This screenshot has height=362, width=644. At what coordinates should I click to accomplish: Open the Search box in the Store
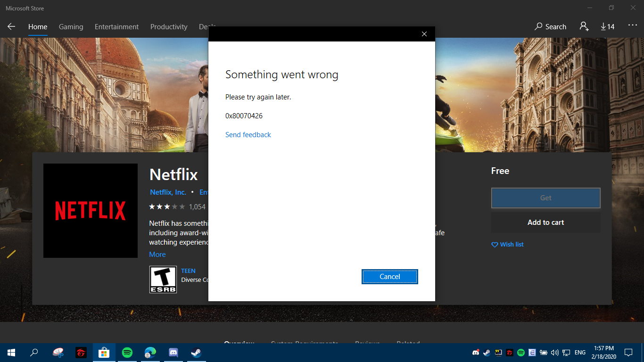pos(550,27)
